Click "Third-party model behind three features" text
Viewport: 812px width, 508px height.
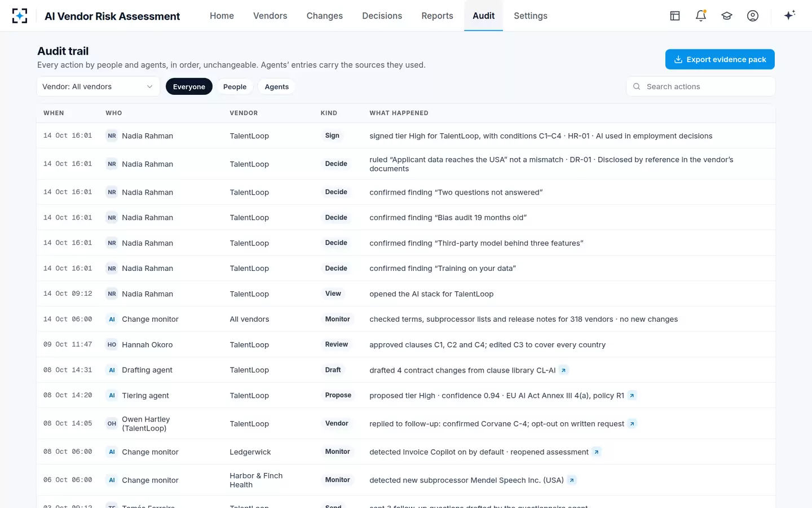(x=509, y=243)
